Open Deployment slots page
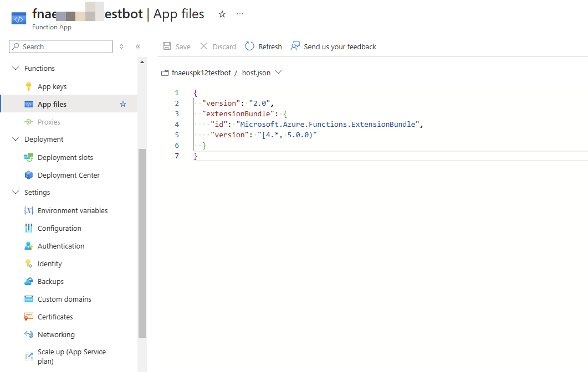The height and width of the screenshot is (372, 588). [x=65, y=157]
